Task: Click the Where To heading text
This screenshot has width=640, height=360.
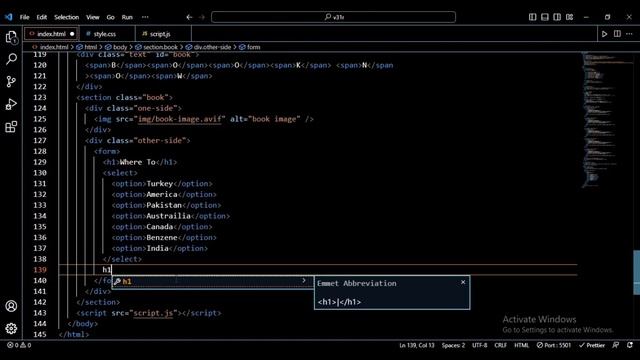Action: (138, 162)
